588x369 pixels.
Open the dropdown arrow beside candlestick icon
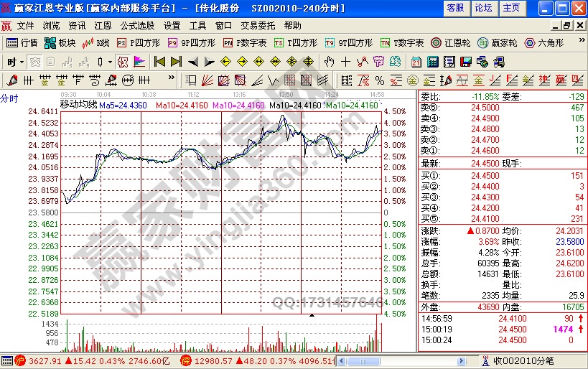110,62
